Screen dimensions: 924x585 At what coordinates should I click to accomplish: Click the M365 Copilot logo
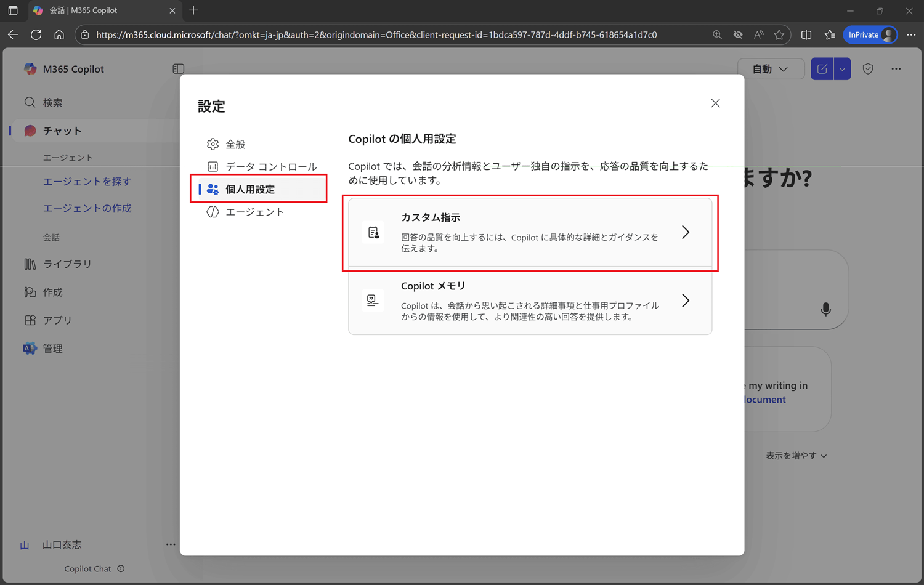[30, 69]
